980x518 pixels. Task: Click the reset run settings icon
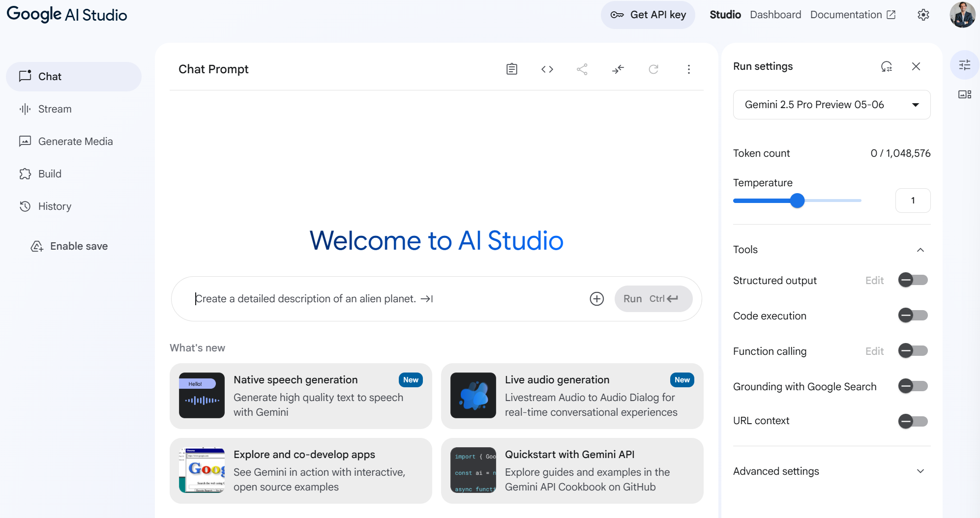886,66
